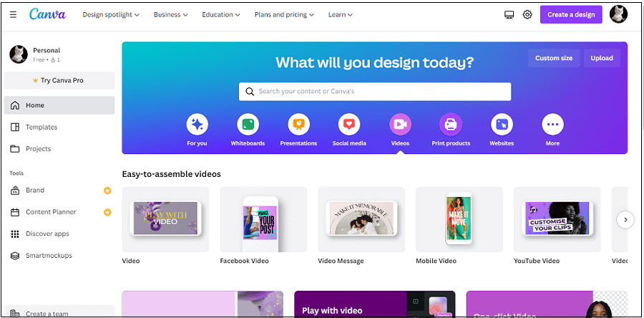644x318 pixels.
Task: Select the Social media heart icon
Action: (349, 125)
